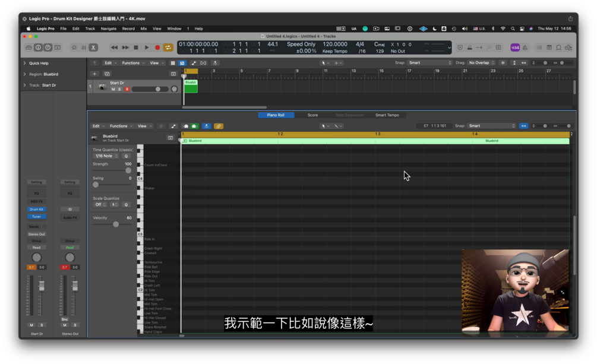This screenshot has height=364, width=597.
Task: Switch to the Score tab
Action: tap(312, 115)
